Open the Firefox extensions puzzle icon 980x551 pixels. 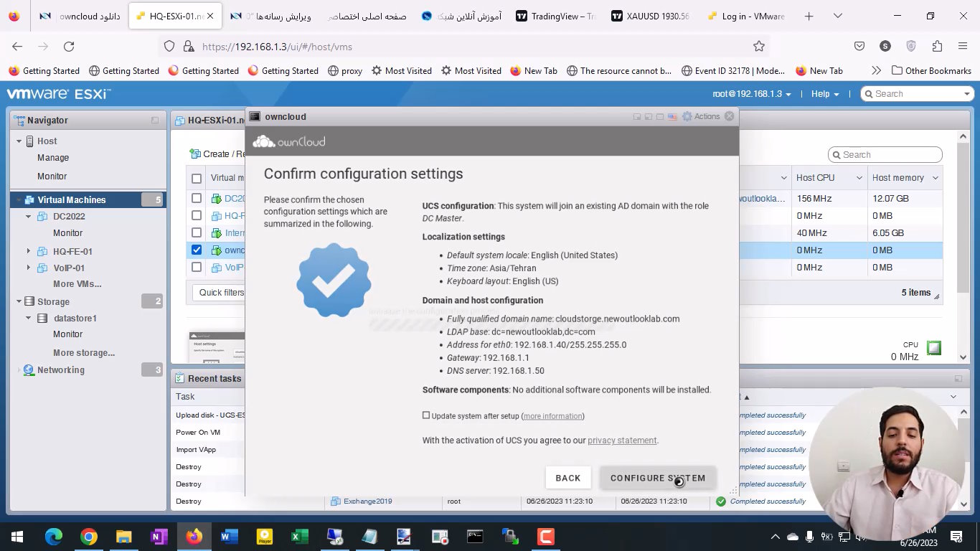coord(937,47)
